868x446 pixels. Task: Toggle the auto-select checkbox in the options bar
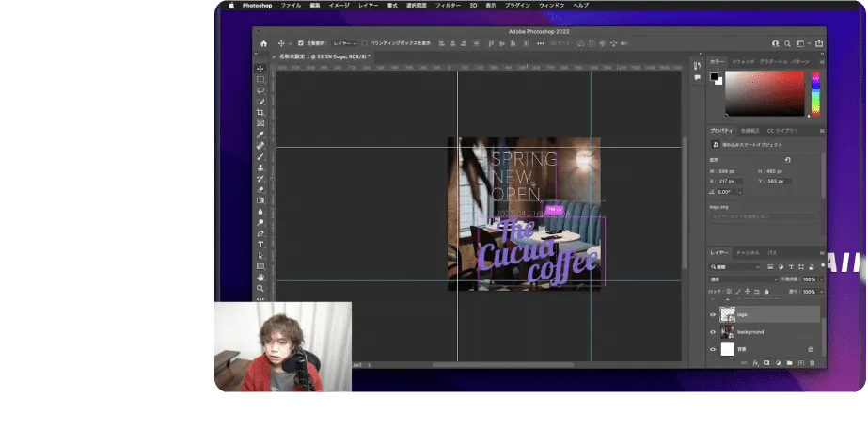300,43
